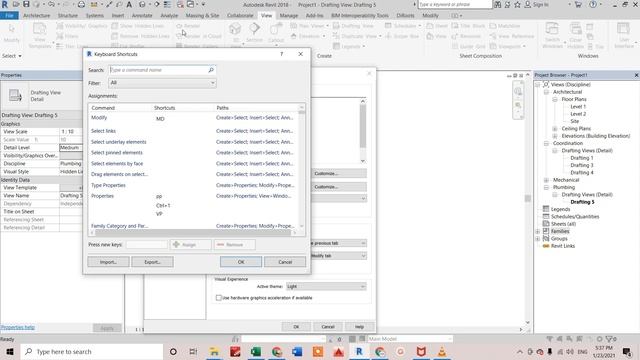Click the help '?' in Keyboard Shortcuts dialog
Image resolution: width=640 pixels, height=360 pixels.
(282, 54)
